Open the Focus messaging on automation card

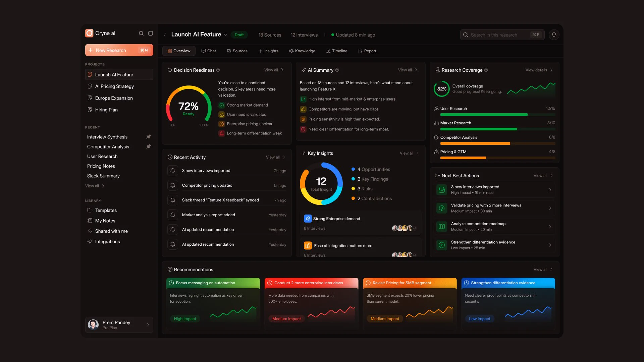click(x=213, y=304)
